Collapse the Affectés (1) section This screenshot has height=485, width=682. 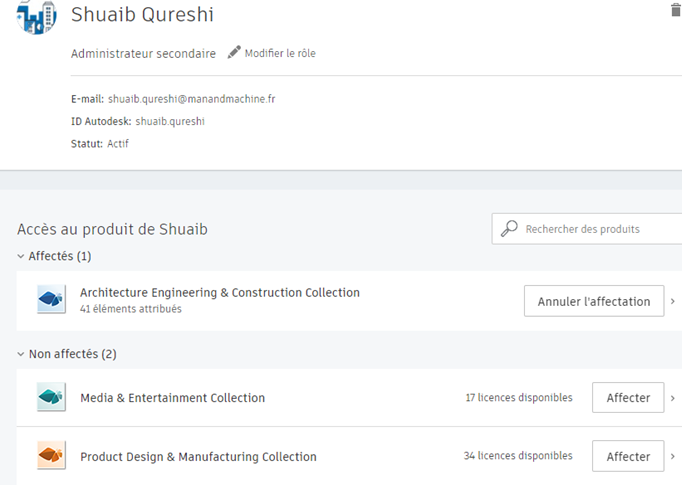[20, 256]
